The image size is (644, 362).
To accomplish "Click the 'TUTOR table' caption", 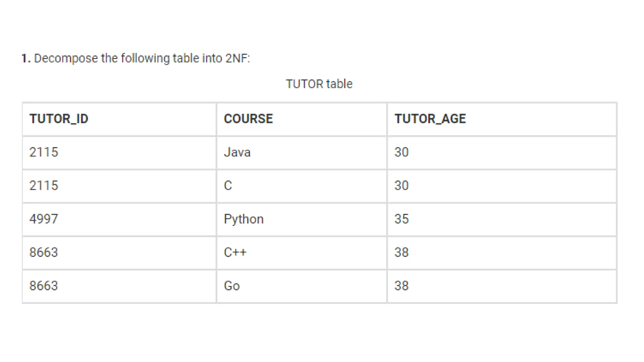I will click(319, 84).
